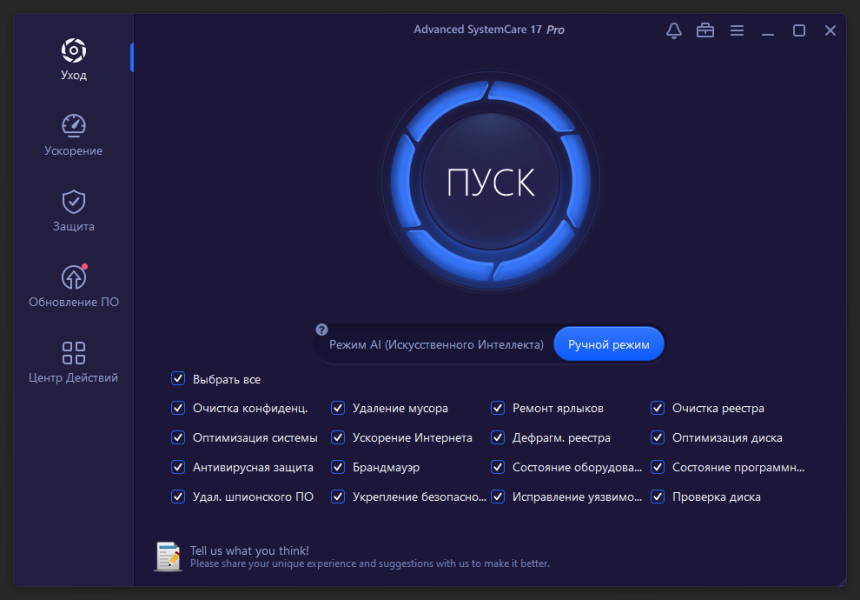This screenshot has width=860, height=600.
Task: Click the Защита label in sidebar
Action: coord(73,226)
